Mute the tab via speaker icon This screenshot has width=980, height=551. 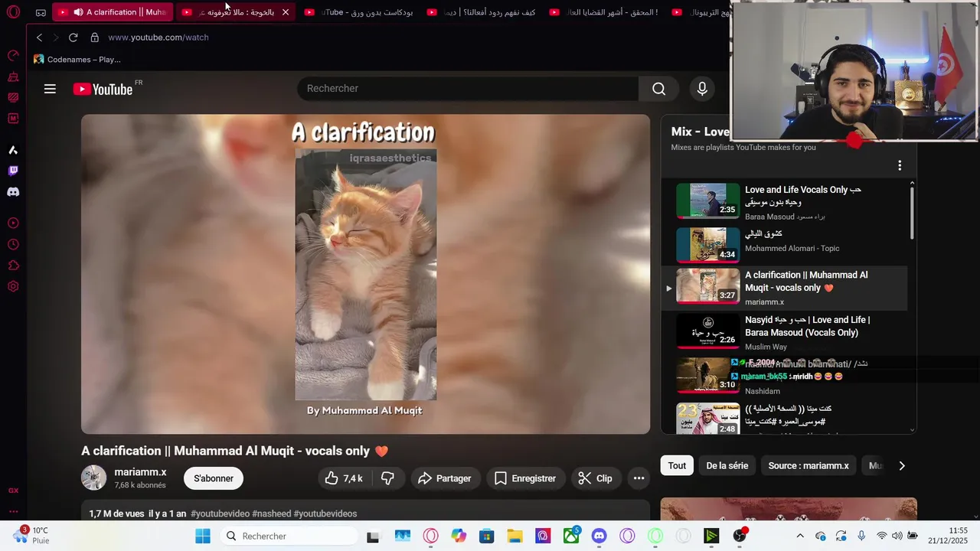point(78,12)
